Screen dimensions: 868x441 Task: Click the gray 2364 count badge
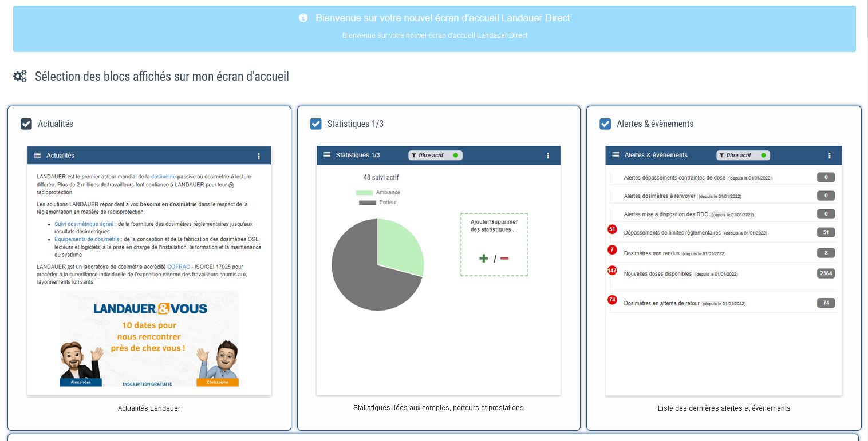coord(826,273)
